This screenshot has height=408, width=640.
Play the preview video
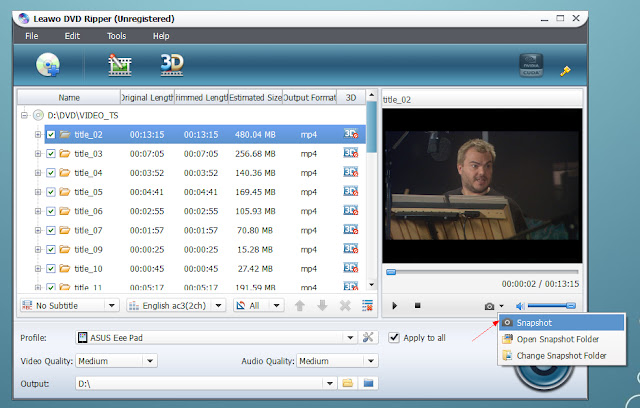coord(394,306)
